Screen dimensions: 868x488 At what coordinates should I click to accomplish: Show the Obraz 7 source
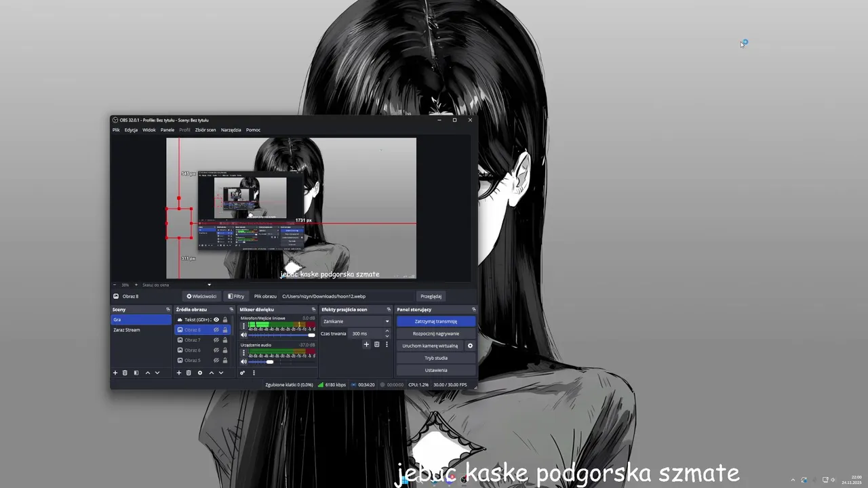pos(216,340)
